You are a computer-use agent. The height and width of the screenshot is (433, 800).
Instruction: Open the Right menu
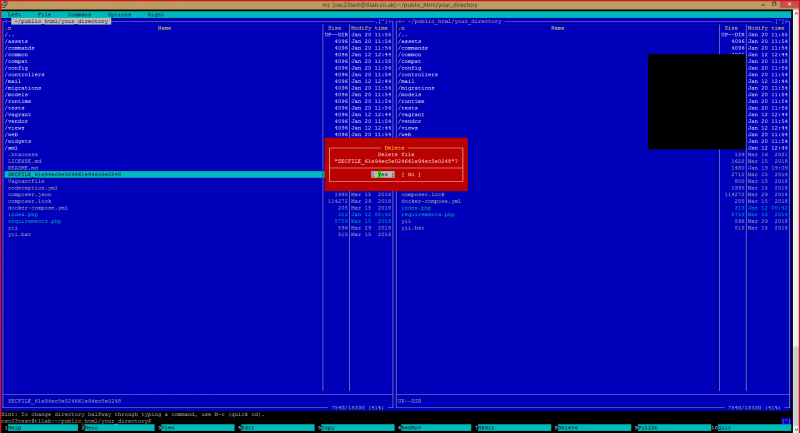(156, 14)
